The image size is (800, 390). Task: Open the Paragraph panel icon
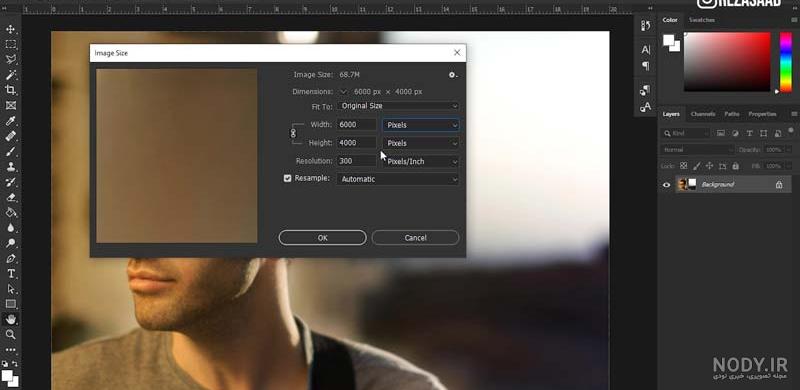[x=646, y=66]
